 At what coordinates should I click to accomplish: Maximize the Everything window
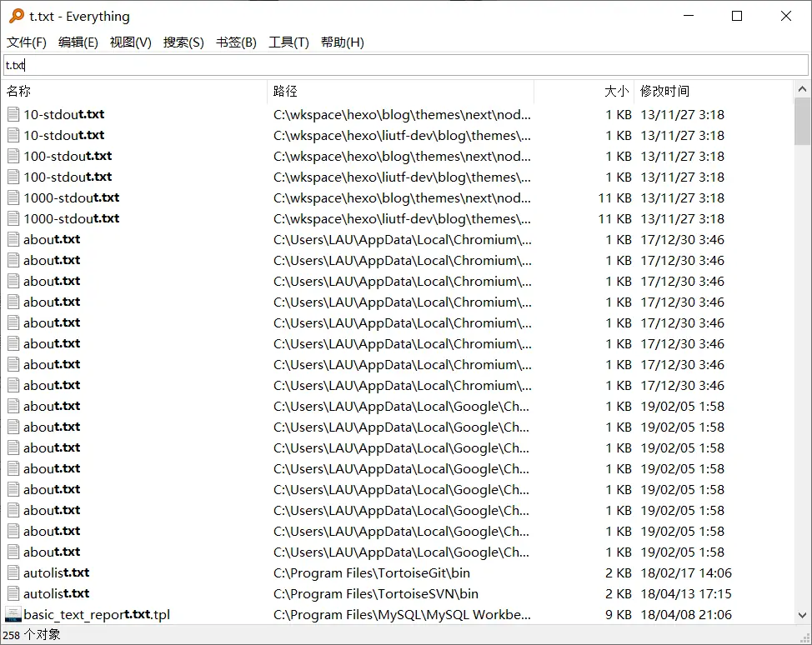(x=737, y=16)
